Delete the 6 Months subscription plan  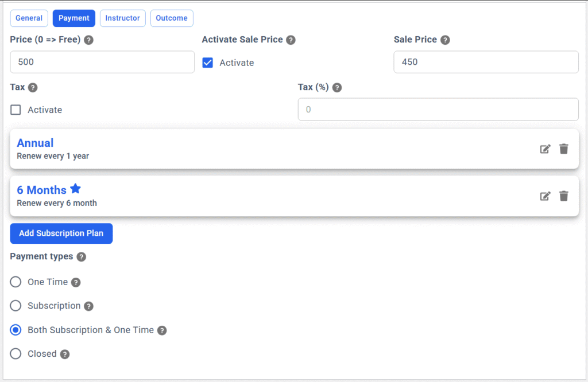(564, 196)
